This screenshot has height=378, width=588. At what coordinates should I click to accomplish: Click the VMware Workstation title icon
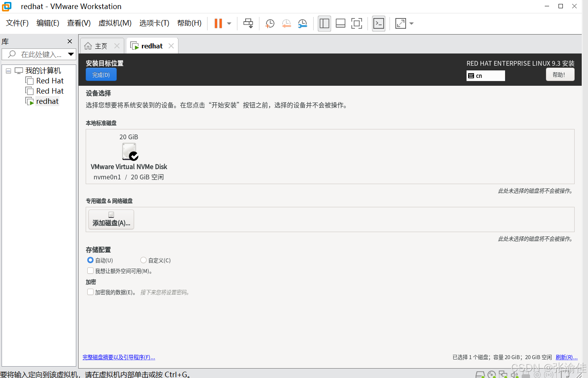pyautogui.click(x=7, y=6)
